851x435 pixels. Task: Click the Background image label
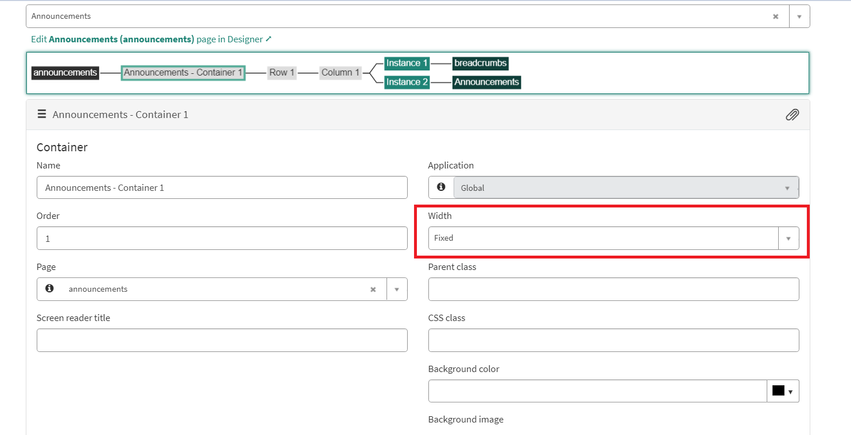(x=466, y=419)
